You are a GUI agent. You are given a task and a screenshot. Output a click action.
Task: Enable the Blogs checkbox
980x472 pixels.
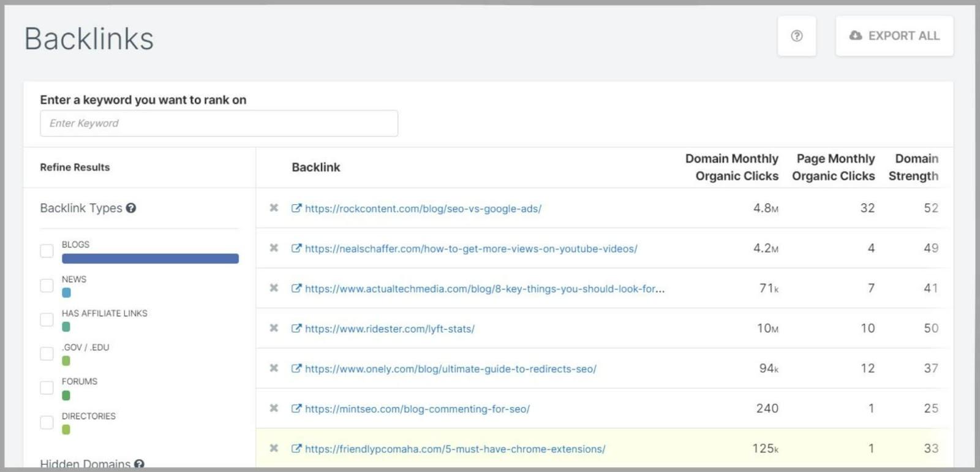[47, 251]
